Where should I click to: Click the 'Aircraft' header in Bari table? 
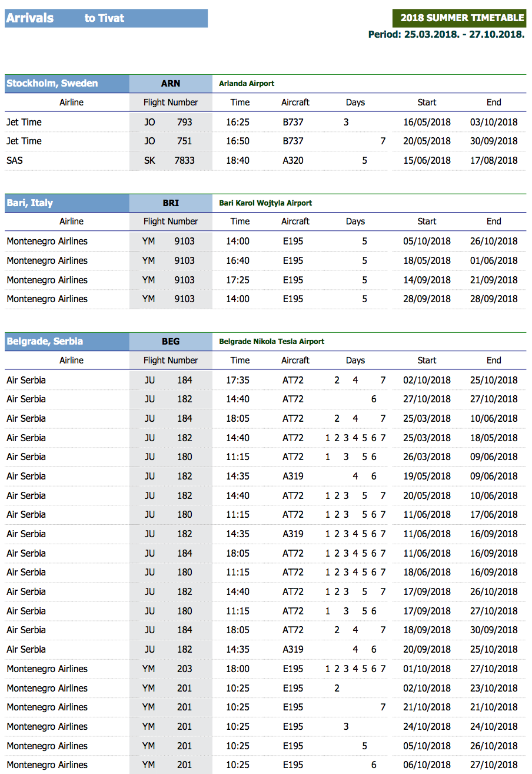pyautogui.click(x=295, y=221)
